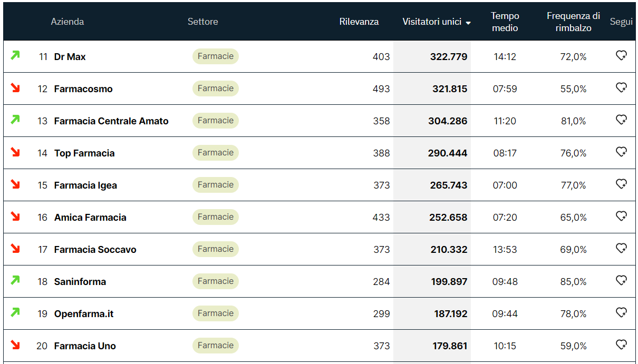Screen dimensions: 638x364
Task: Click the Azienda column header
Action: click(x=67, y=22)
